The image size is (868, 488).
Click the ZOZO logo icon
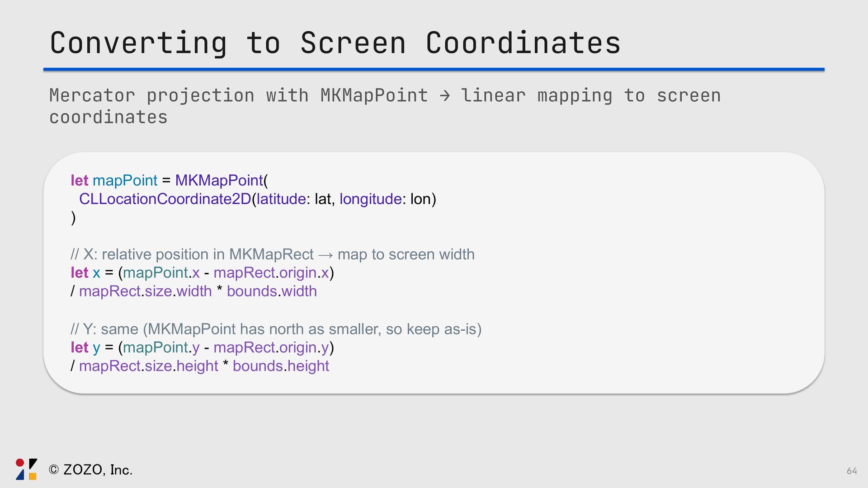(26, 469)
